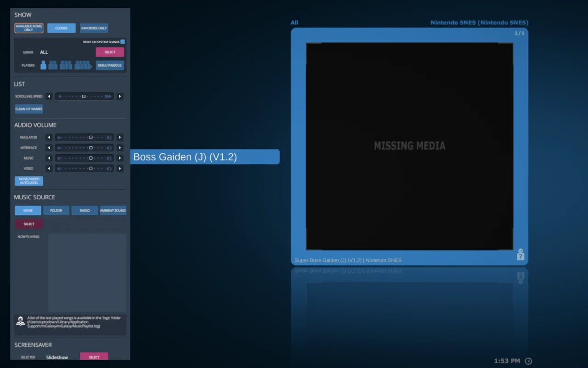Screen dimensions: 588x368
Task: Click the Video volume mute icon
Action: pyautogui.click(x=60, y=168)
